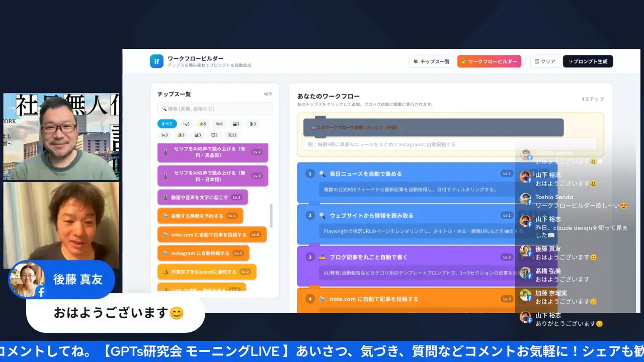Select the clapperboard category filter icon
The width and height of the screenshot is (644, 362).
236,124
